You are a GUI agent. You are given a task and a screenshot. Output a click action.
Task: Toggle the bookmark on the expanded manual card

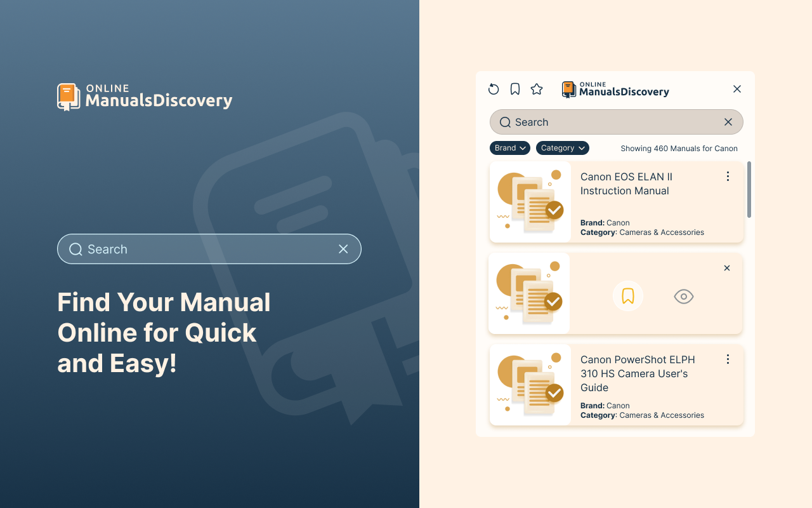coord(627,296)
